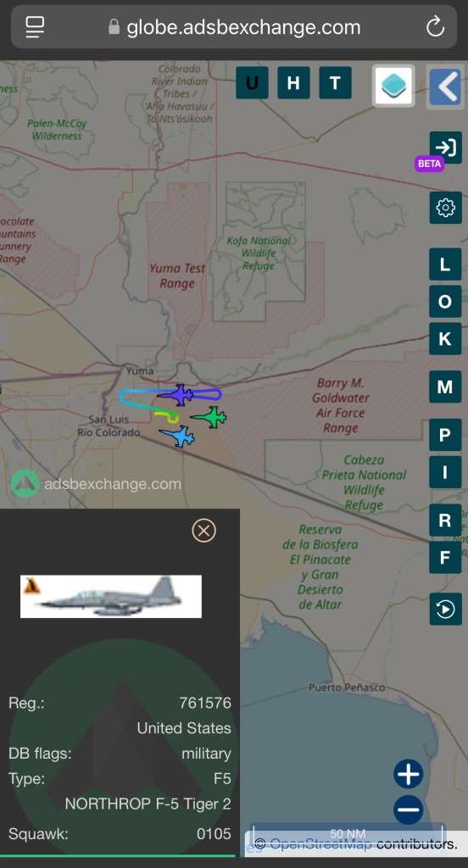Screen dimensions: 468x868
Task: Toggle the H button
Action: (x=293, y=83)
